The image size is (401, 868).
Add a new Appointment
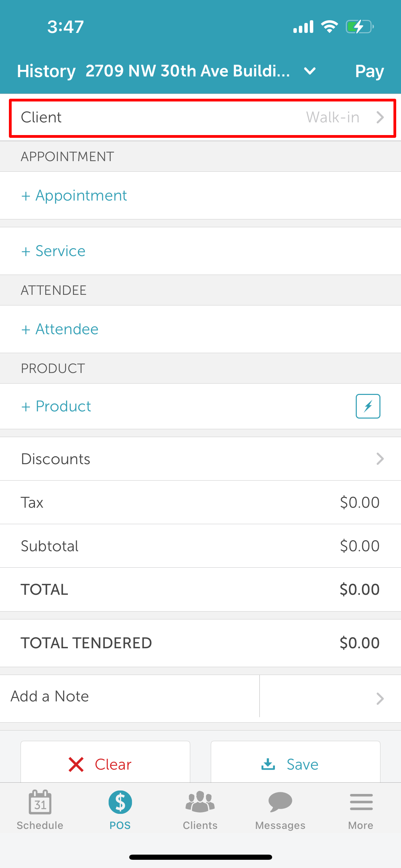[x=74, y=195]
